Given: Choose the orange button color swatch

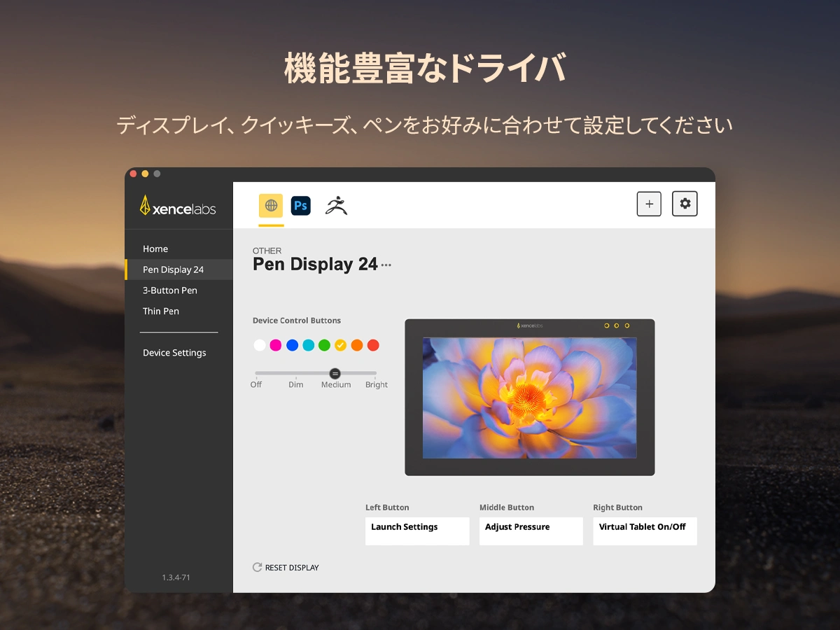Looking at the screenshot, I should pyautogui.click(x=357, y=345).
